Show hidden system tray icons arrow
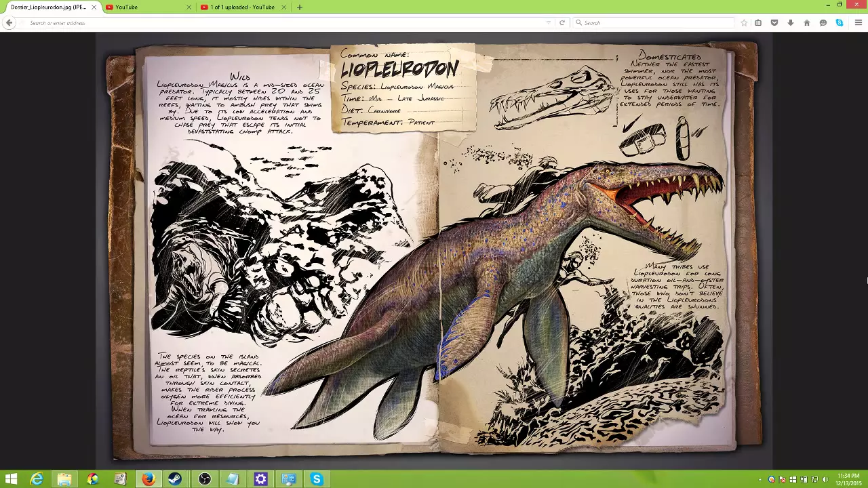 (x=760, y=480)
